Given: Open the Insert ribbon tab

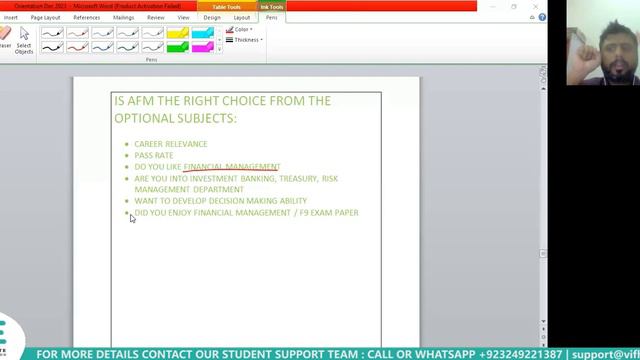Looking at the screenshot, I should (x=11, y=18).
